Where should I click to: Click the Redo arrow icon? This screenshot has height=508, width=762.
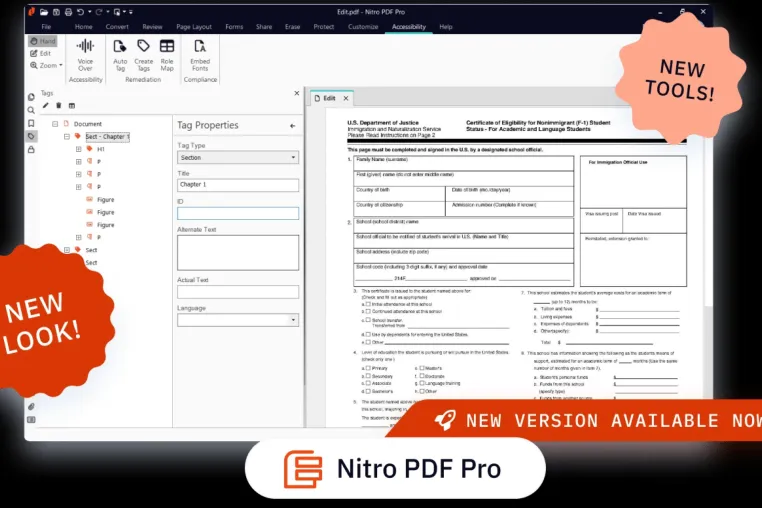coord(99,12)
